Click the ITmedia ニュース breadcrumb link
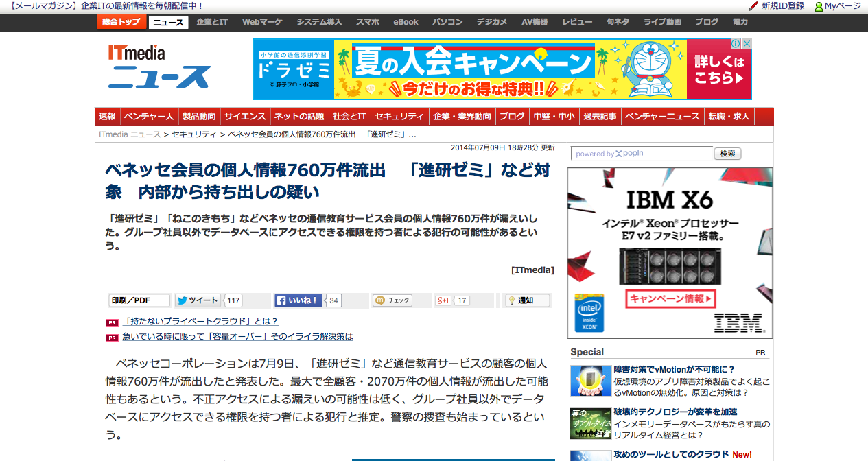The height and width of the screenshot is (461, 868). point(130,134)
